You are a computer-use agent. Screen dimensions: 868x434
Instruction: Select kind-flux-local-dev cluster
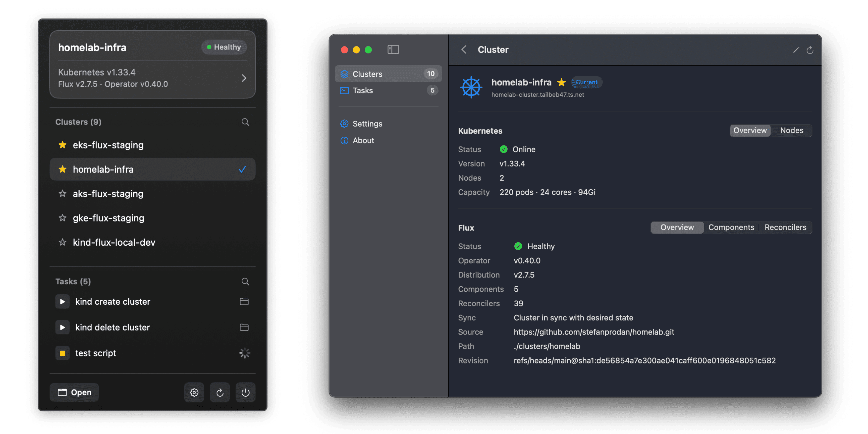click(x=152, y=242)
